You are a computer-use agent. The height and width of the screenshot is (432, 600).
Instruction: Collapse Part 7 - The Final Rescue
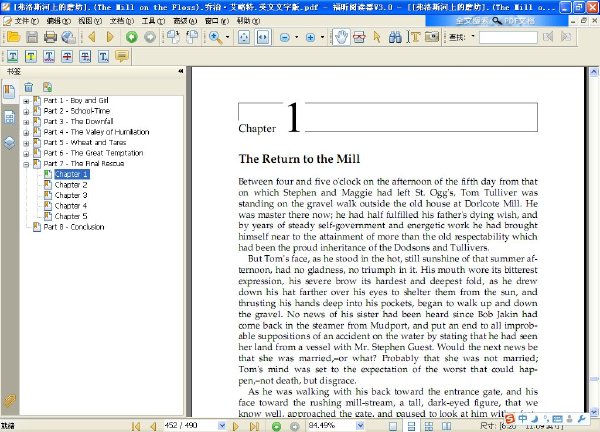coord(26,165)
